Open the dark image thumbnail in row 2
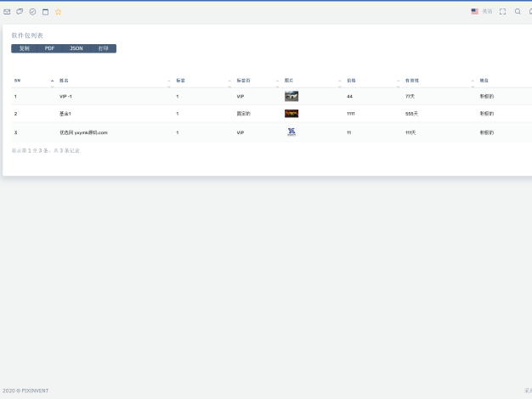The width and height of the screenshot is (532, 399). coord(291,114)
